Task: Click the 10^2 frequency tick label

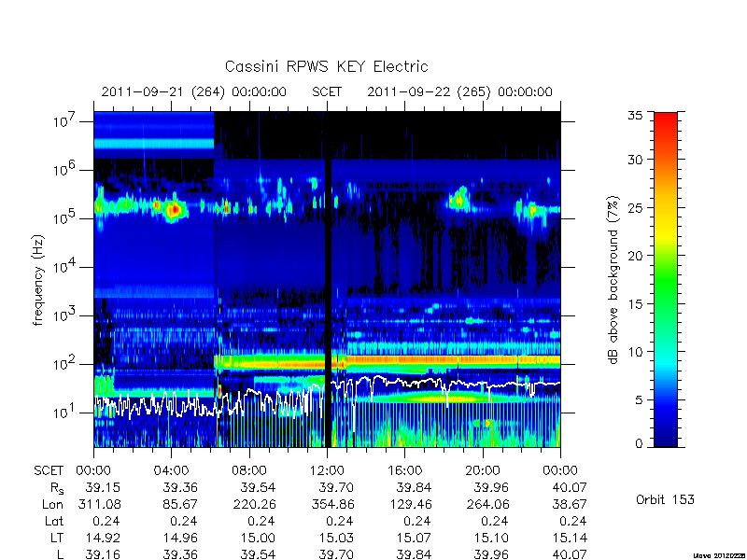Action: pyautogui.click(x=65, y=364)
